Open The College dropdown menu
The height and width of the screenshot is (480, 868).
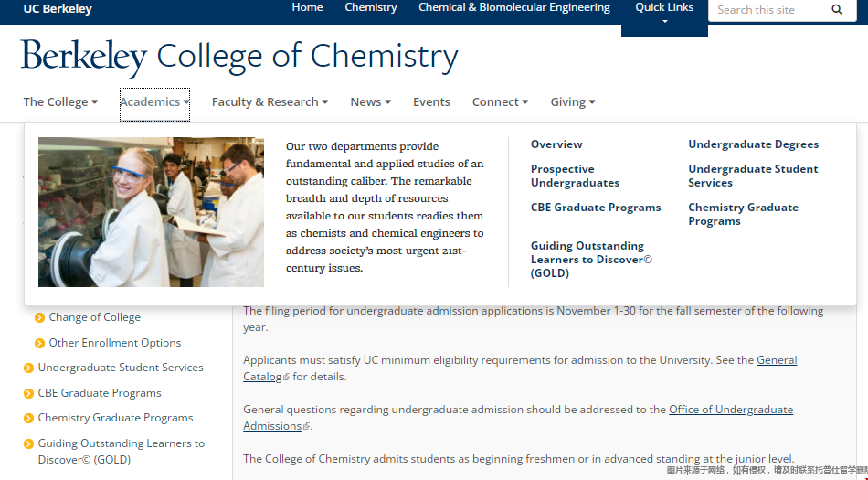[x=60, y=102]
